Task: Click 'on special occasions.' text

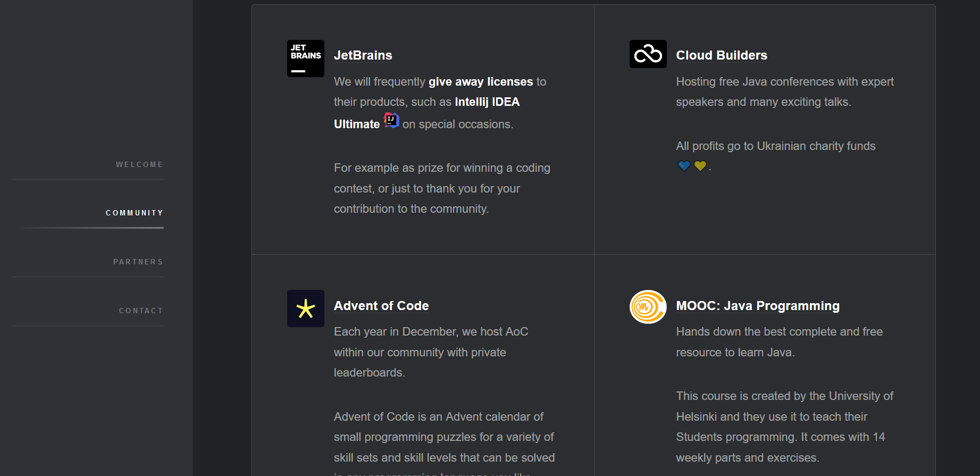Action: [458, 124]
